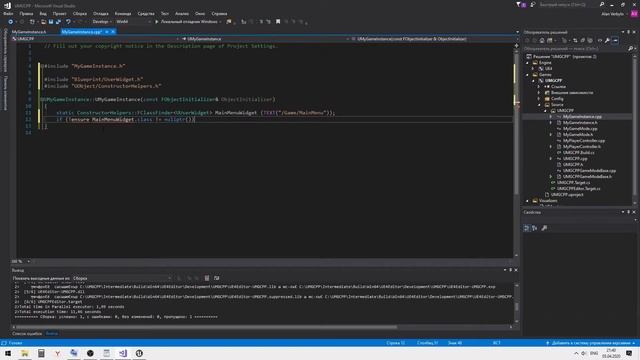
Task: Select UMGCPPGameModeBase.cpp file
Action: coord(589,171)
